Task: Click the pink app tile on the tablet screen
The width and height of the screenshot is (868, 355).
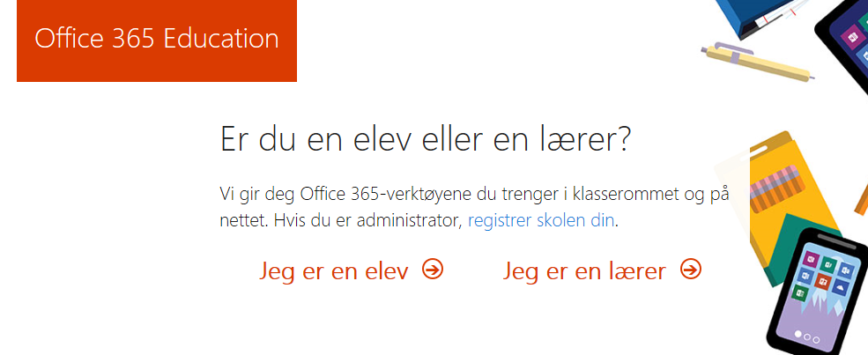Action: (852, 38)
